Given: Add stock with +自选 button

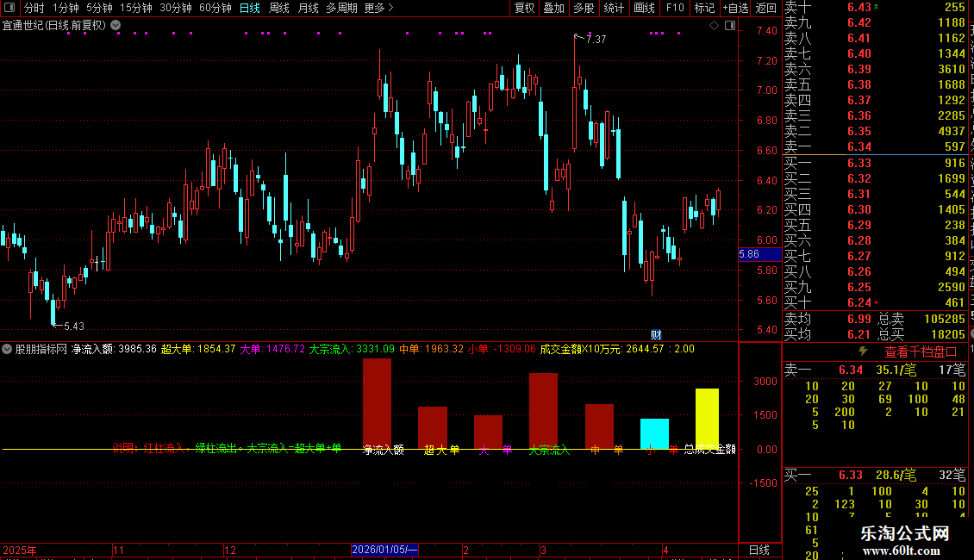Looking at the screenshot, I should pos(735,8).
